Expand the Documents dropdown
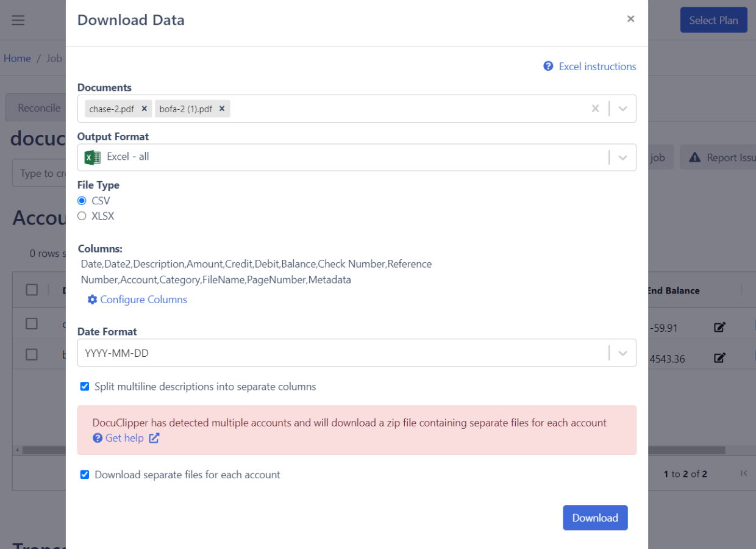Image resolution: width=756 pixels, height=549 pixels. tap(622, 109)
